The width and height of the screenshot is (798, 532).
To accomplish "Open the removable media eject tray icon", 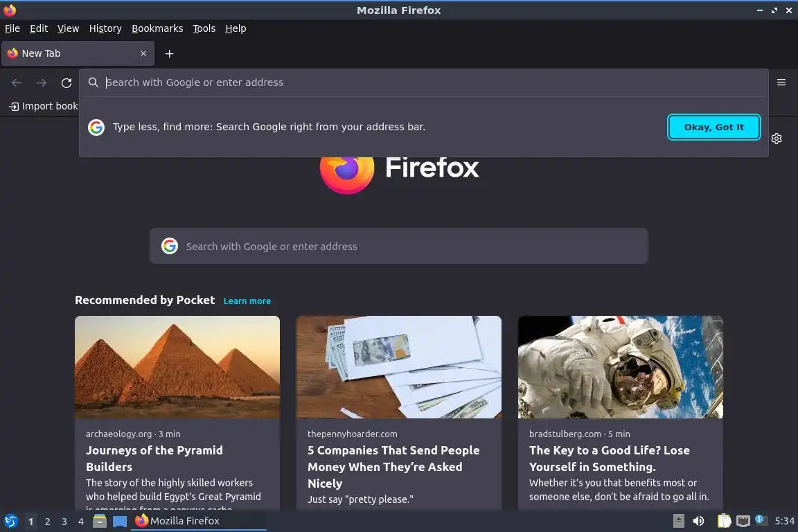I will tap(678, 521).
